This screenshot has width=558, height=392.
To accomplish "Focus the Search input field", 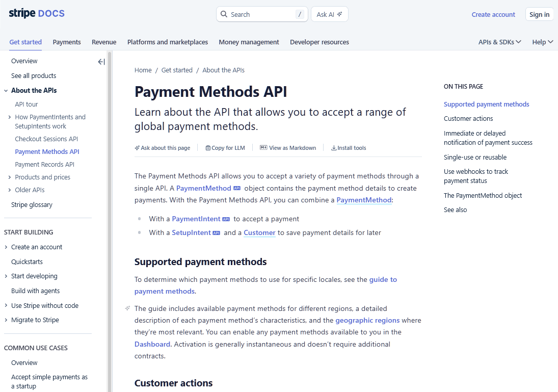I will (x=262, y=14).
